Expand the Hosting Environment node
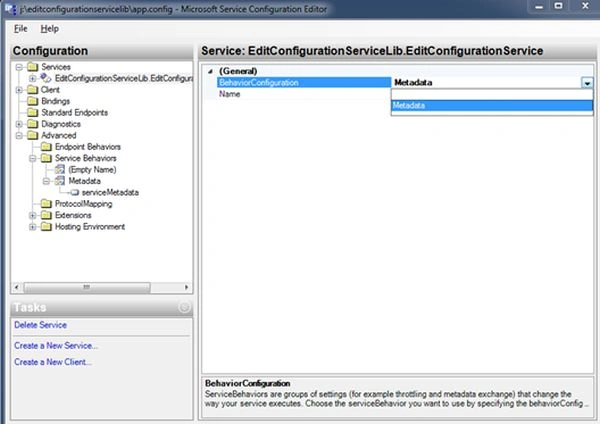The width and height of the screenshot is (600, 424). tap(33, 227)
